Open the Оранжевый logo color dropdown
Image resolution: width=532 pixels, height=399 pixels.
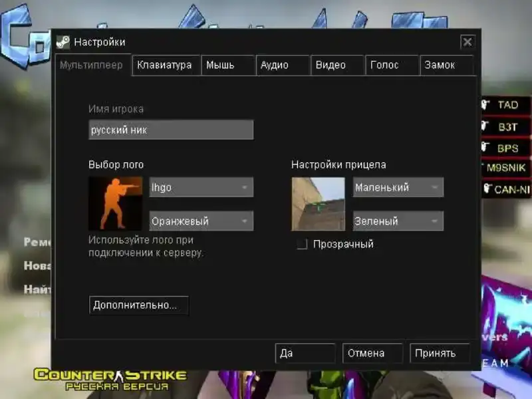coord(201,221)
